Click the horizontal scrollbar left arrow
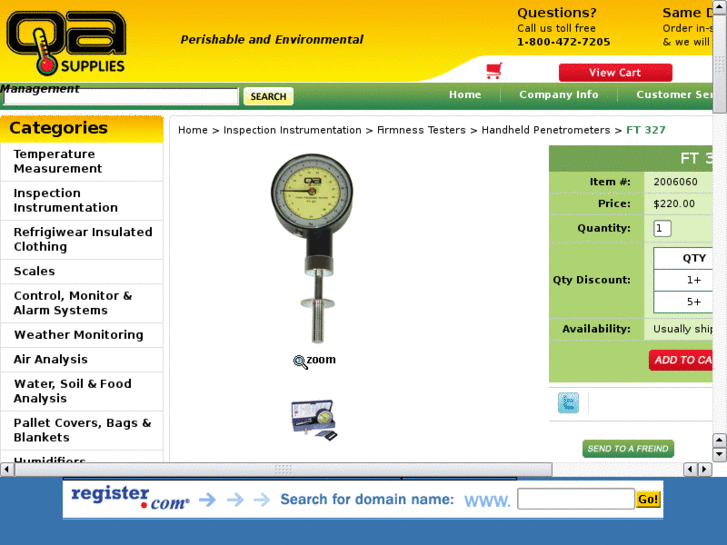727x545 pixels. (x=6, y=469)
